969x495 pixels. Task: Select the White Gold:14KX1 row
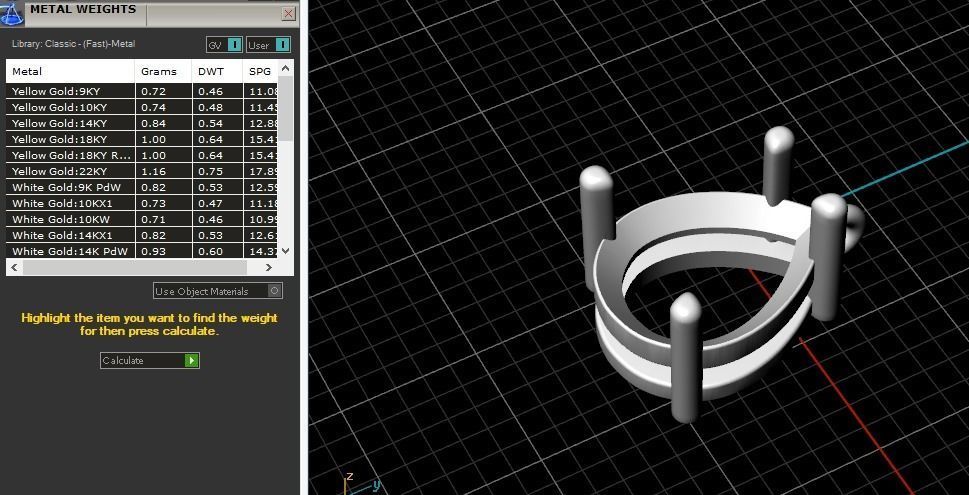click(142, 235)
